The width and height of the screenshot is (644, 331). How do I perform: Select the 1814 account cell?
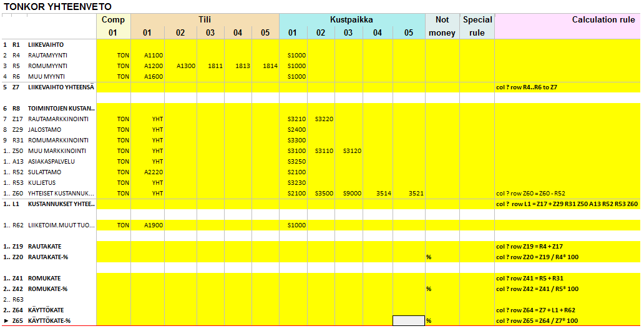click(270, 66)
